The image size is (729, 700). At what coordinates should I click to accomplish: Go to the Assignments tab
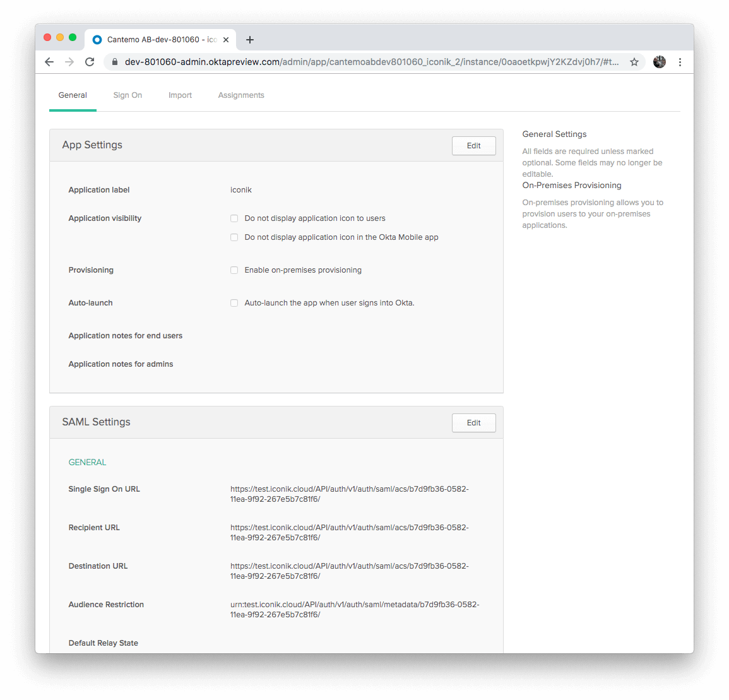[241, 95]
